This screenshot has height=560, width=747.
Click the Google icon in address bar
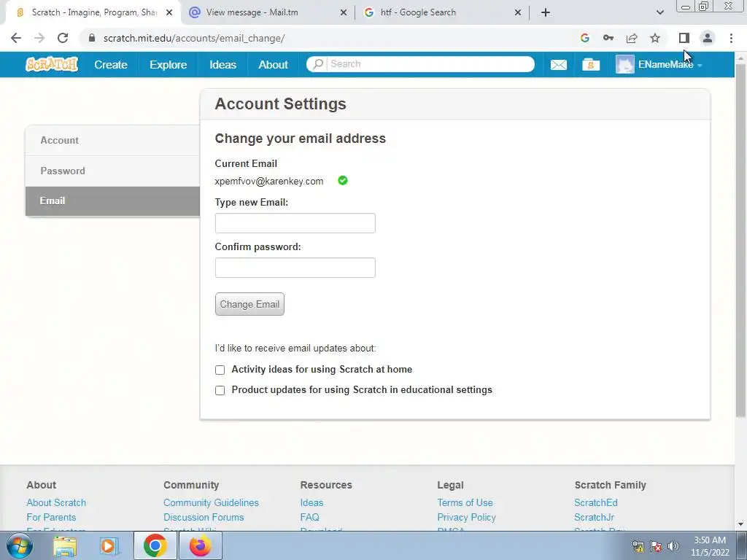(585, 38)
